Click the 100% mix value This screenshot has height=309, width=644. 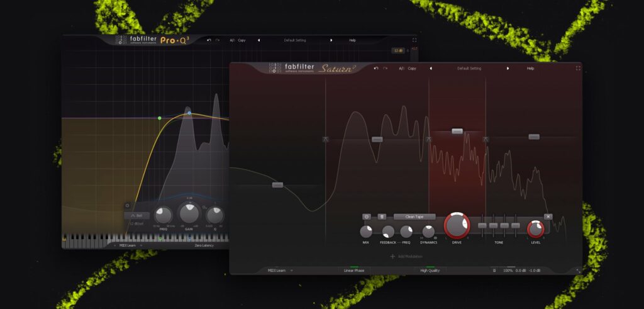[508, 271]
